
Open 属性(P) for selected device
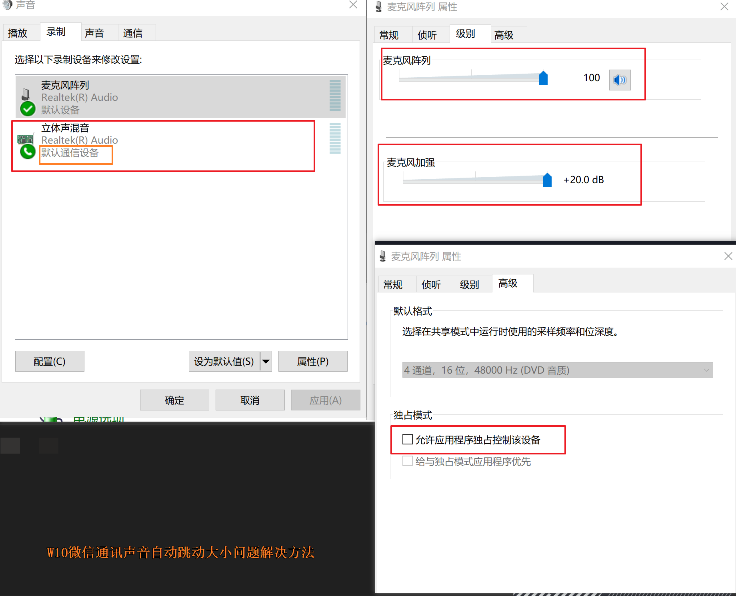pyautogui.click(x=313, y=361)
